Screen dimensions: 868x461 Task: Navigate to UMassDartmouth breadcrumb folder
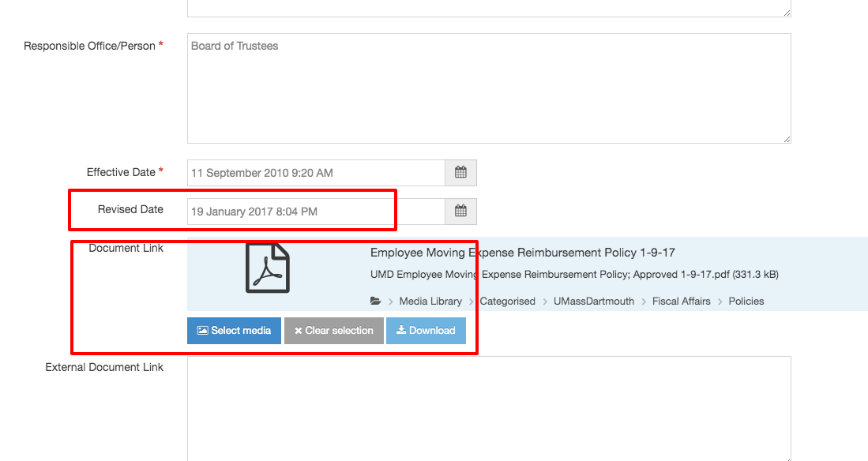coord(593,302)
